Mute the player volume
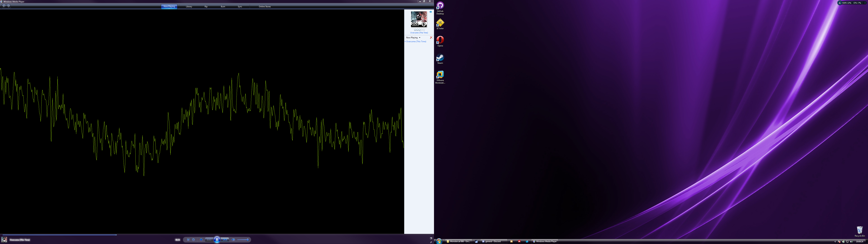The image size is (868, 244). tap(233, 240)
